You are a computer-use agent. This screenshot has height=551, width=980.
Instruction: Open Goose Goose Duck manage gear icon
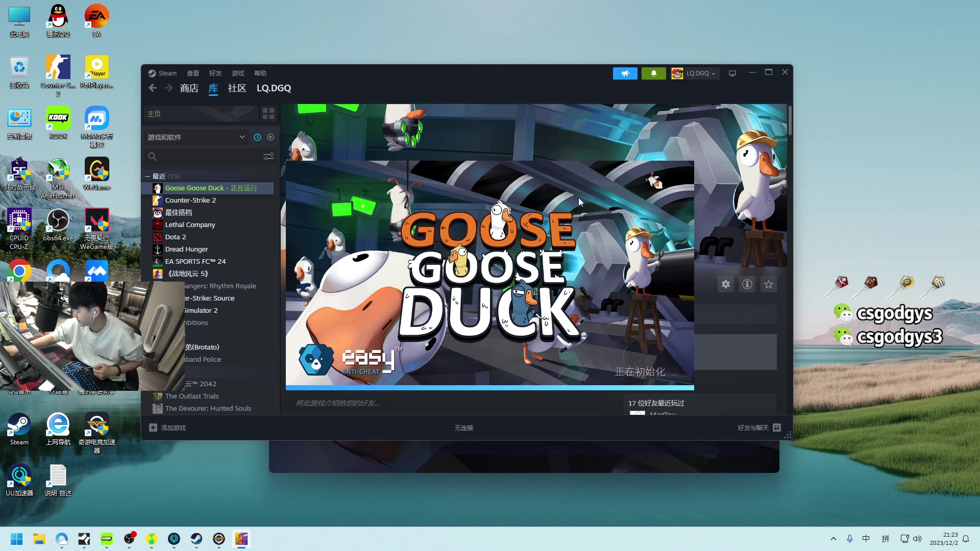[x=726, y=284]
